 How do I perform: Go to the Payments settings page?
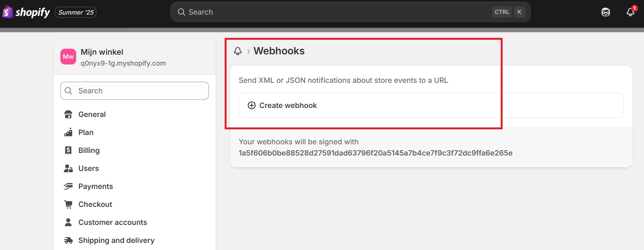(96, 186)
